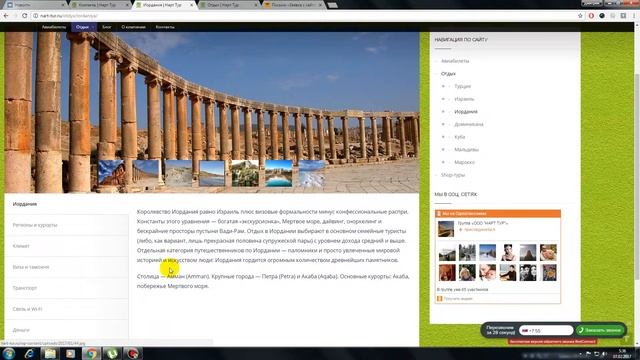Switch to the Отдых | Март Тур tab
This screenshot has height=360, width=640.
(229, 5)
